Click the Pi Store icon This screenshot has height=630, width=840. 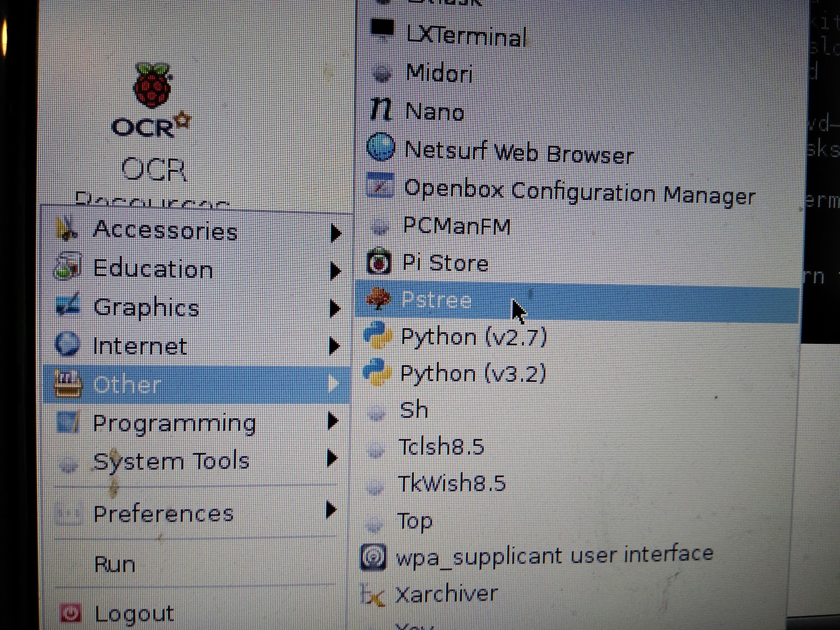(379, 262)
